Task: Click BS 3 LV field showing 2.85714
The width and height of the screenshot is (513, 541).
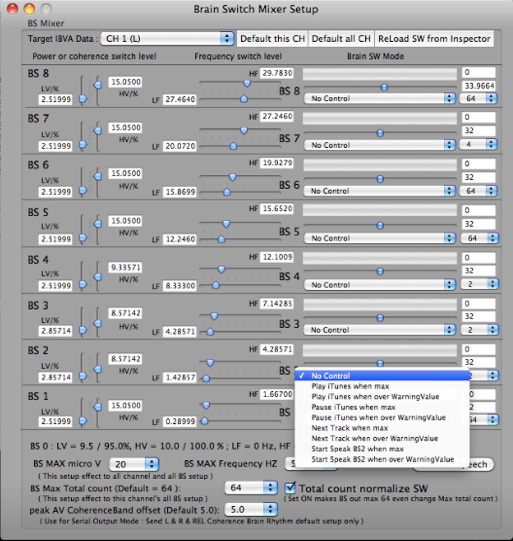Action: click(x=56, y=331)
